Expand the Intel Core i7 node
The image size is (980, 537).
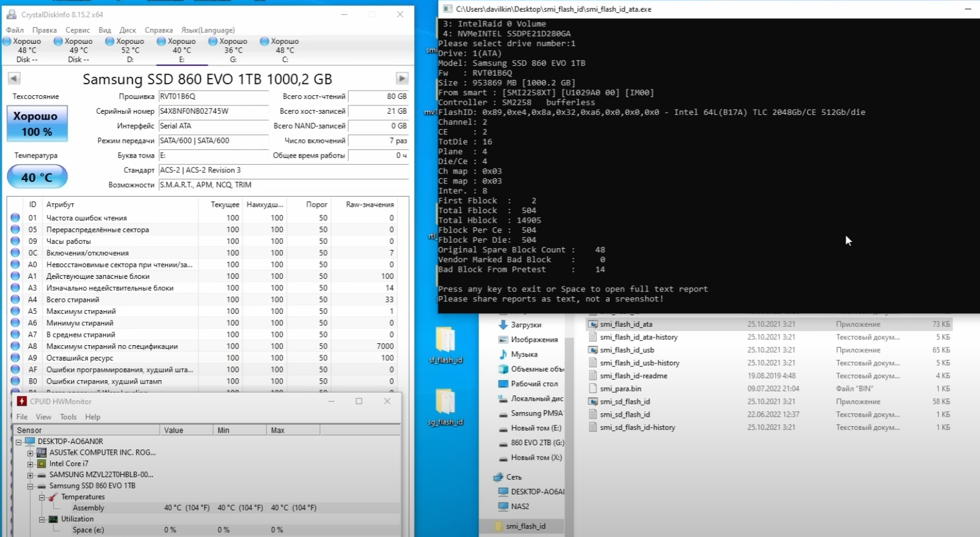pos(30,464)
